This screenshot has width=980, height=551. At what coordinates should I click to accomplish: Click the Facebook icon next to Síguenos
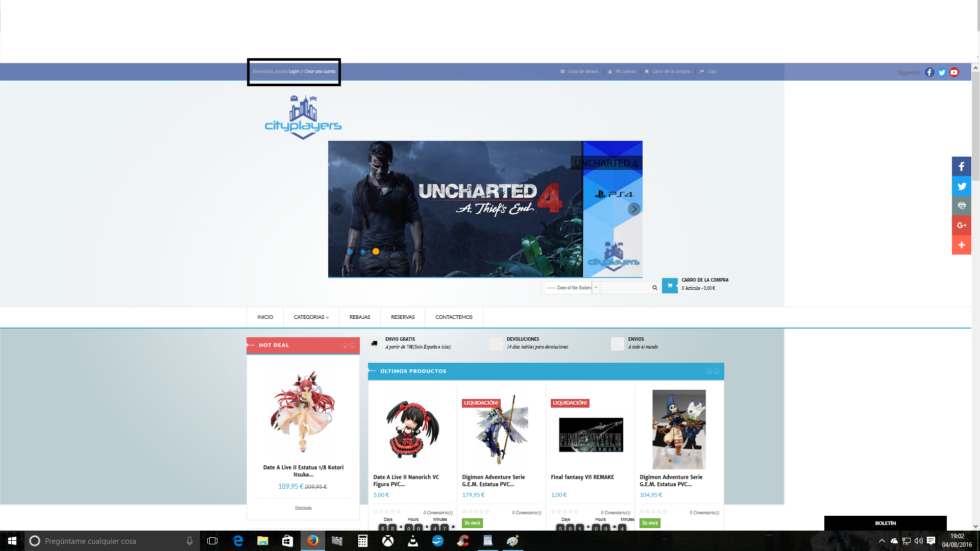click(929, 72)
